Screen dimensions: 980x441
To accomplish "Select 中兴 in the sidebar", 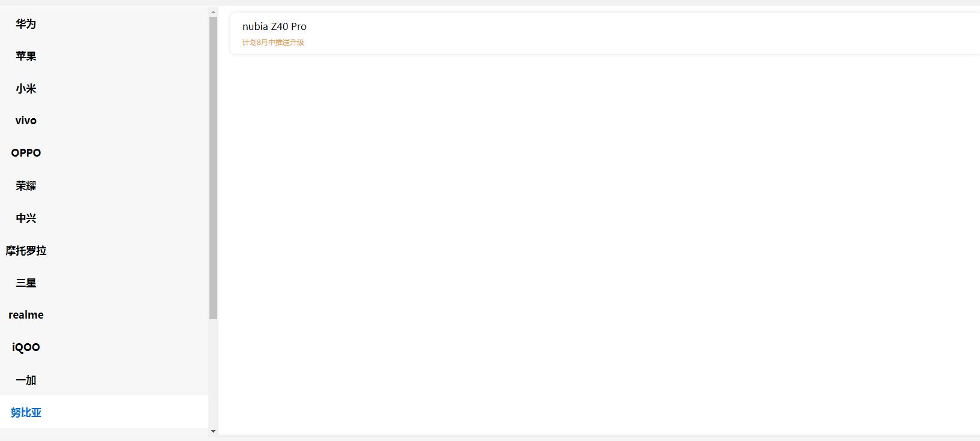I will pos(26,218).
